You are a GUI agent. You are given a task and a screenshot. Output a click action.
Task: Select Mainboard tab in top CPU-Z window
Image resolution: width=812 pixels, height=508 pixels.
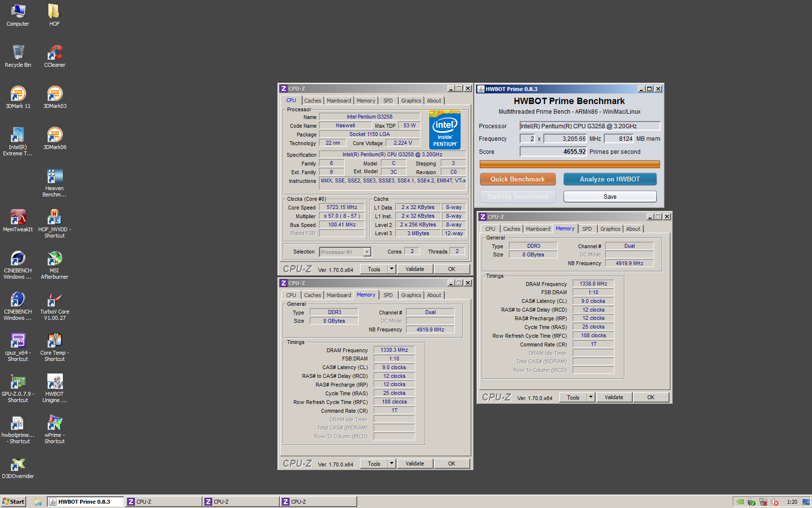(339, 101)
